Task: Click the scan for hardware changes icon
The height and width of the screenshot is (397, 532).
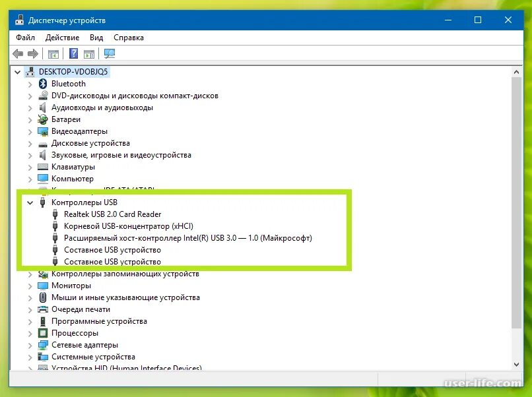Action: 110,53
